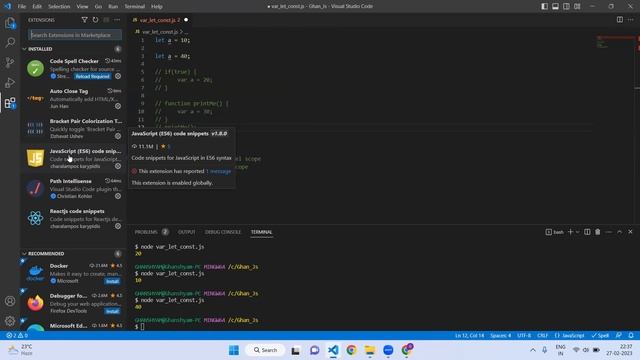Click the Search Extensions in Marketplace field
This screenshot has width=640, height=360.
75,35
